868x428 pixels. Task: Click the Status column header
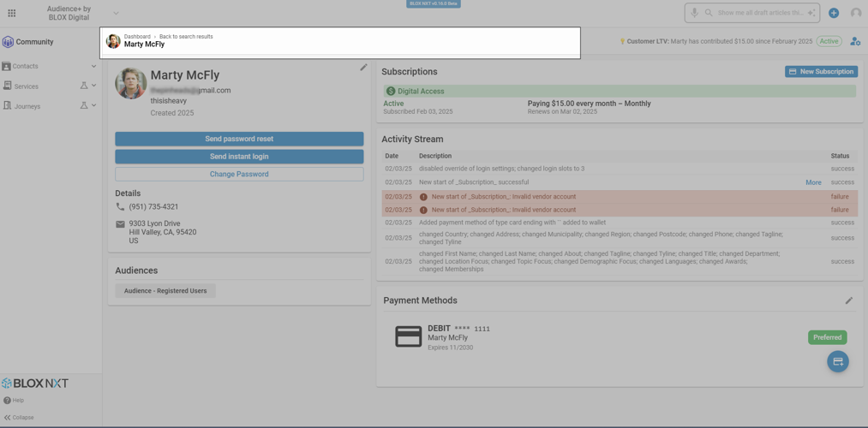coord(840,156)
